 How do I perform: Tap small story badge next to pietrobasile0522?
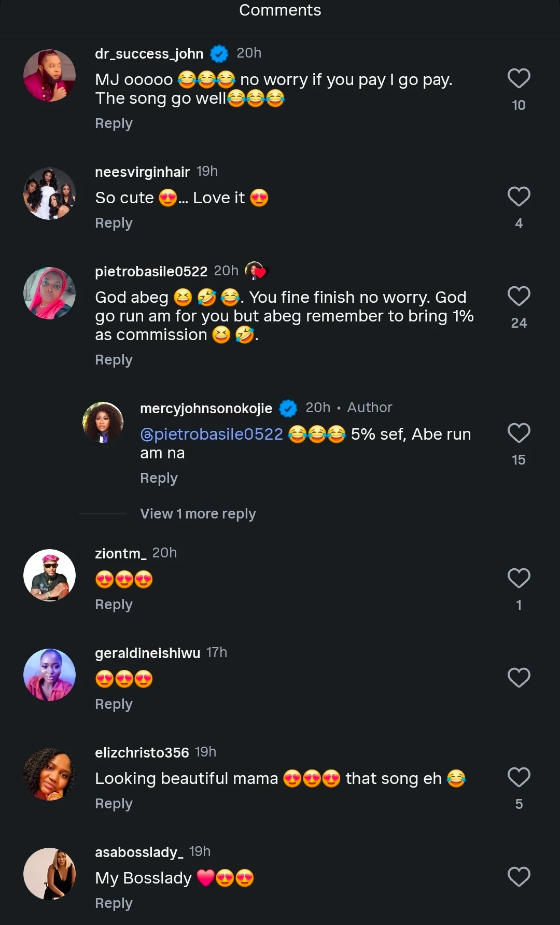coord(255,271)
